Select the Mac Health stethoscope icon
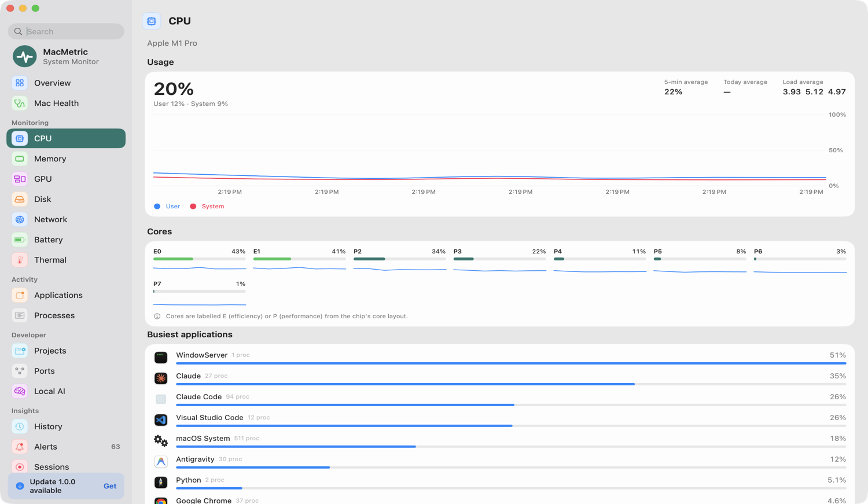 20,103
